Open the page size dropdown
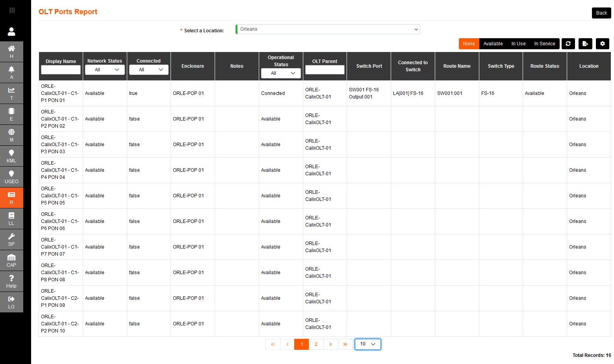This screenshot has height=364, width=614. 367,344
